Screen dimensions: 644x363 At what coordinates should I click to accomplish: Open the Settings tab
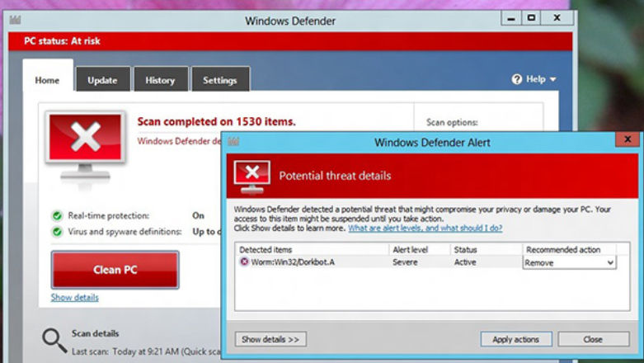click(220, 80)
